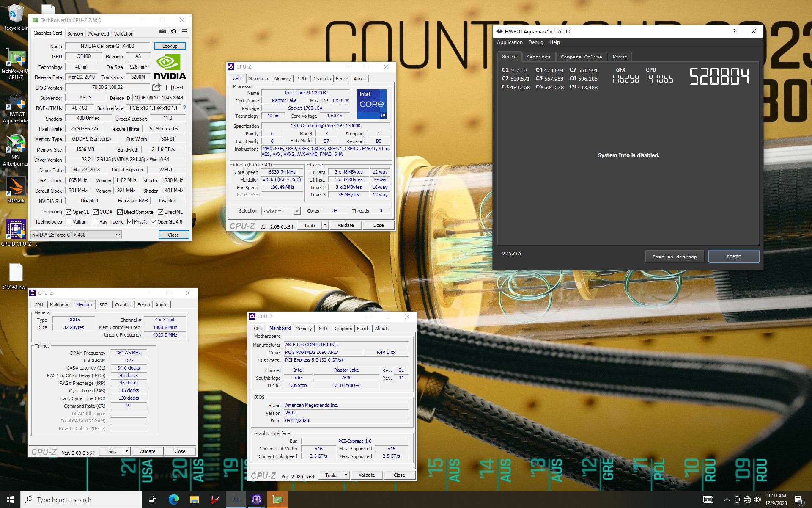Screen dimensions: 812x508
Task: Click bus interface question mark in GPU-Z
Action: (x=184, y=108)
